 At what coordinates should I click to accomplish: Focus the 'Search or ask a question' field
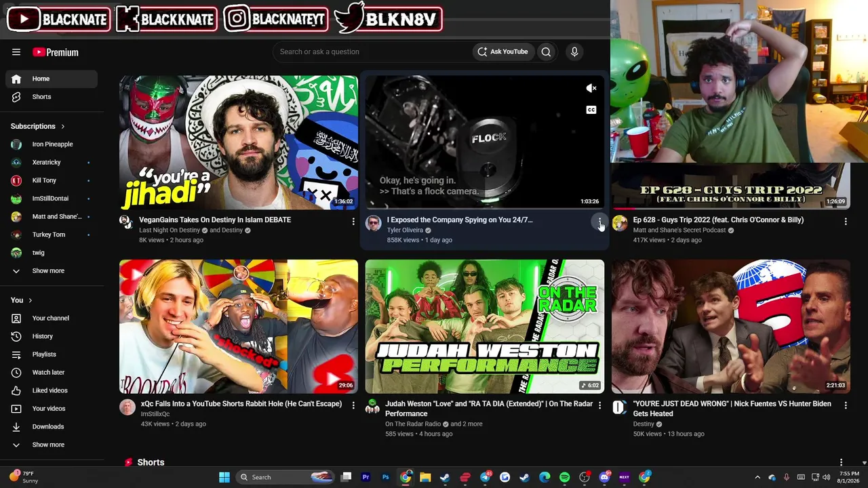373,52
